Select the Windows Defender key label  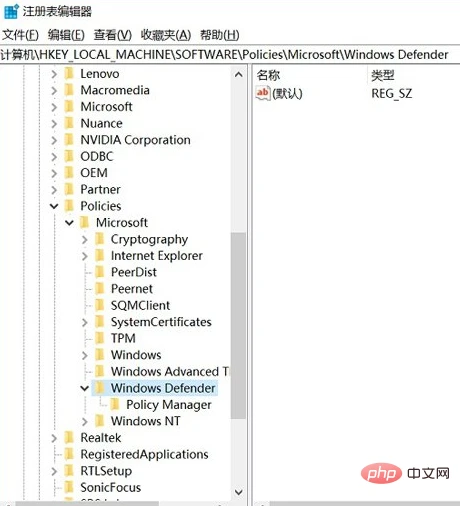pyautogui.click(x=163, y=388)
